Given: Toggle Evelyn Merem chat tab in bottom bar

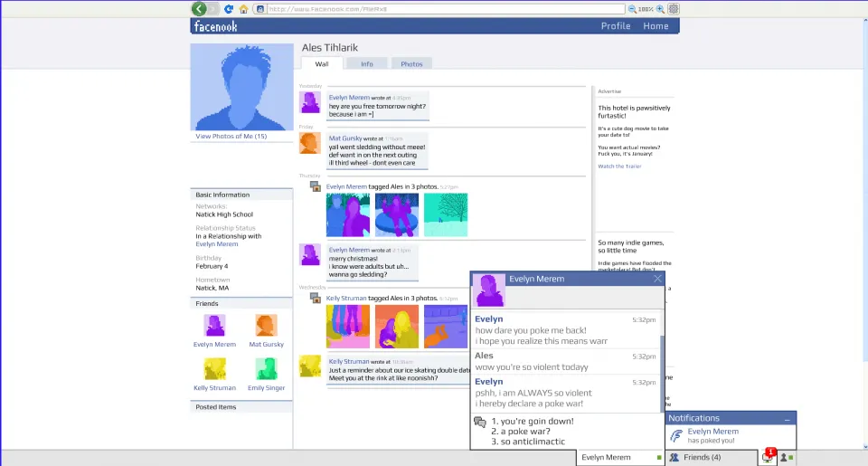Looking at the screenshot, I should (620, 458).
